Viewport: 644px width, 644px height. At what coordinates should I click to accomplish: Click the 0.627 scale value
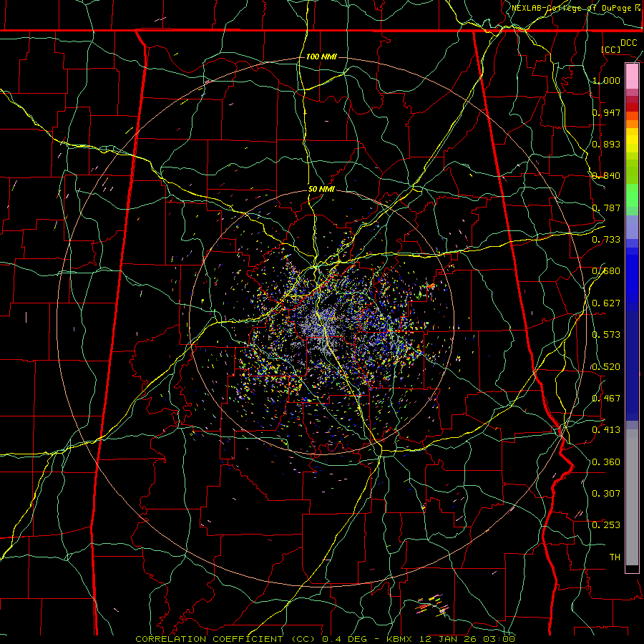click(606, 303)
